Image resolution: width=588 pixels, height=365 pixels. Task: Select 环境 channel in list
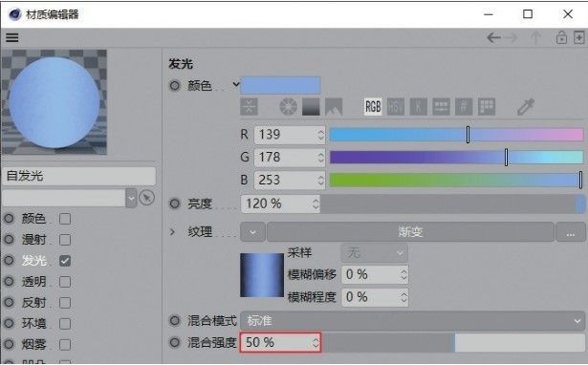pyautogui.click(x=33, y=324)
